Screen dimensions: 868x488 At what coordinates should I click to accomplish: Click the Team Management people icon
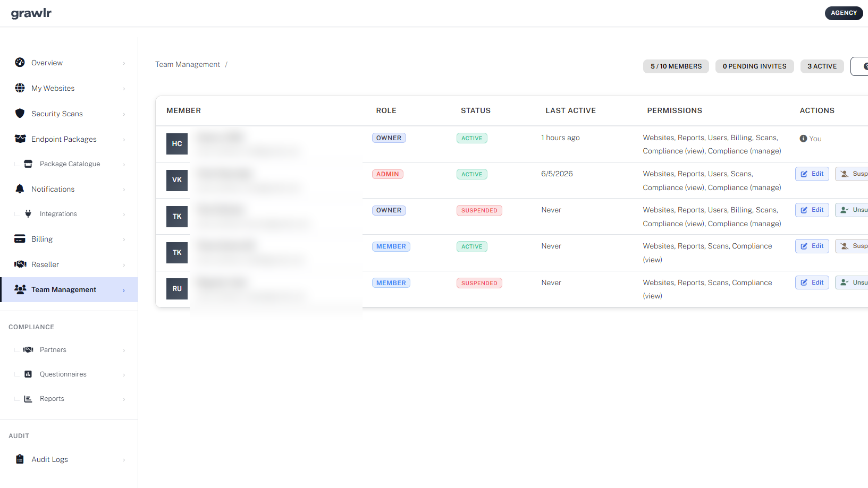pyautogui.click(x=20, y=289)
